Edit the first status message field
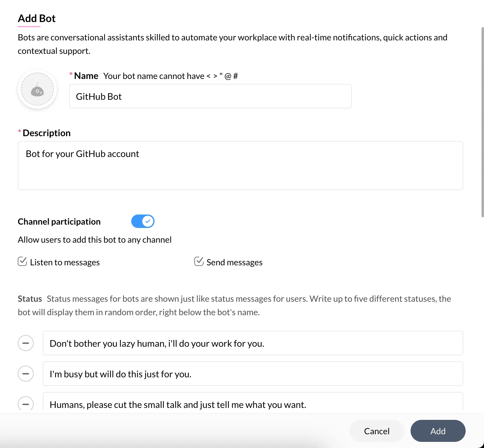Viewport: 484px width, 448px height. 252,343
